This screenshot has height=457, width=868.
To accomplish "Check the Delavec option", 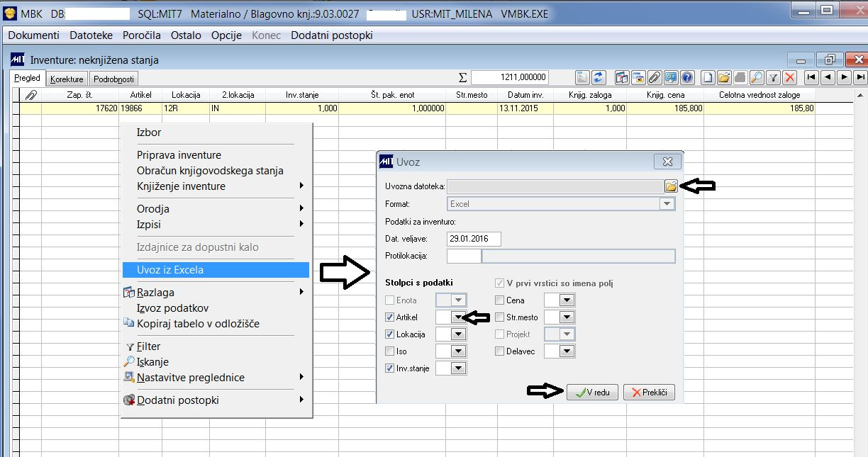I will 498,350.
